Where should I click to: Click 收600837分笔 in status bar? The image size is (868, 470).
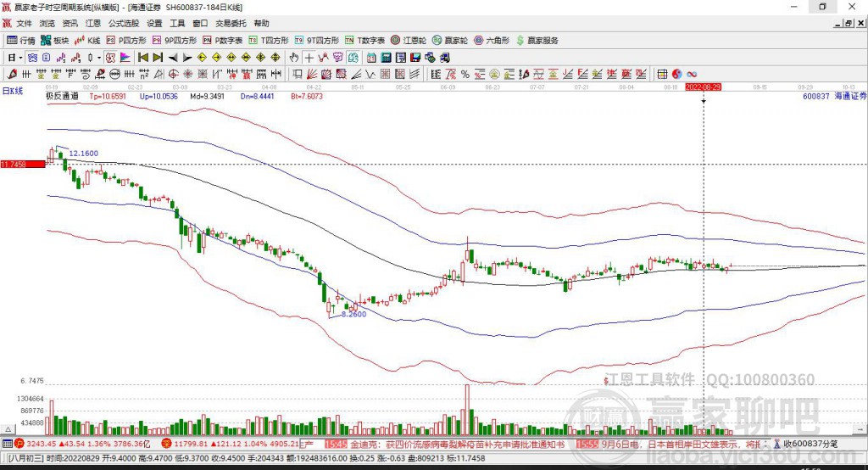(x=810, y=444)
